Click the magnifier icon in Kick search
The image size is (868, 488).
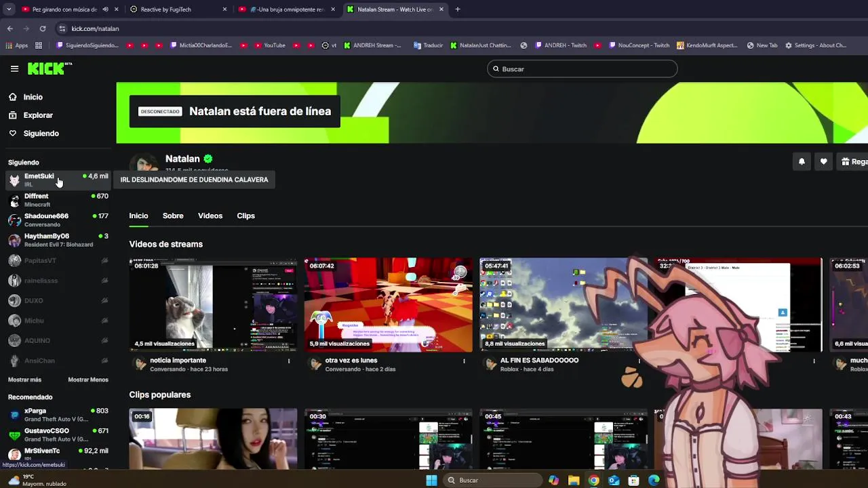click(496, 69)
